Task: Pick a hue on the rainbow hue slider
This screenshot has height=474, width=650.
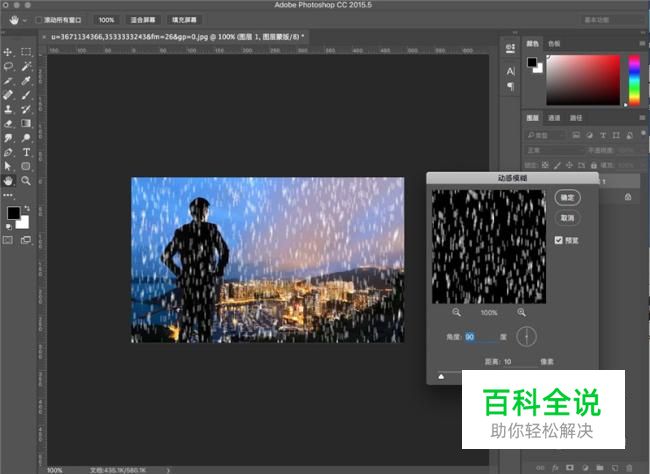Action: [634, 80]
